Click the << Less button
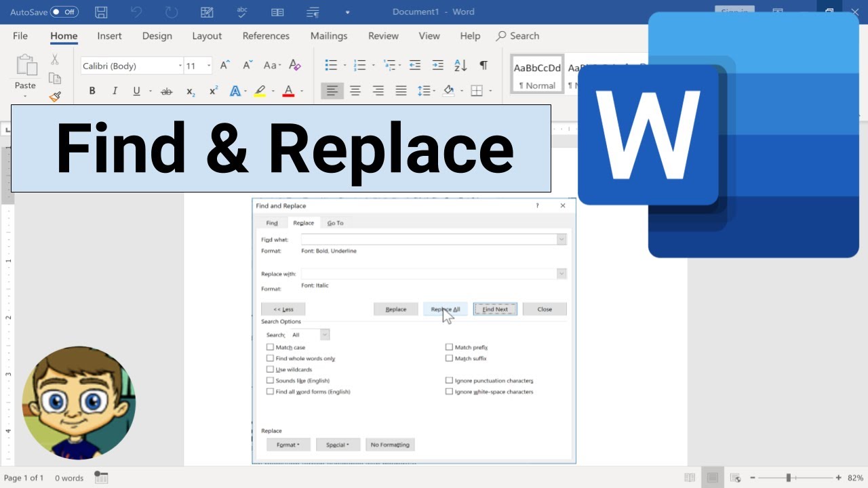 coord(283,309)
